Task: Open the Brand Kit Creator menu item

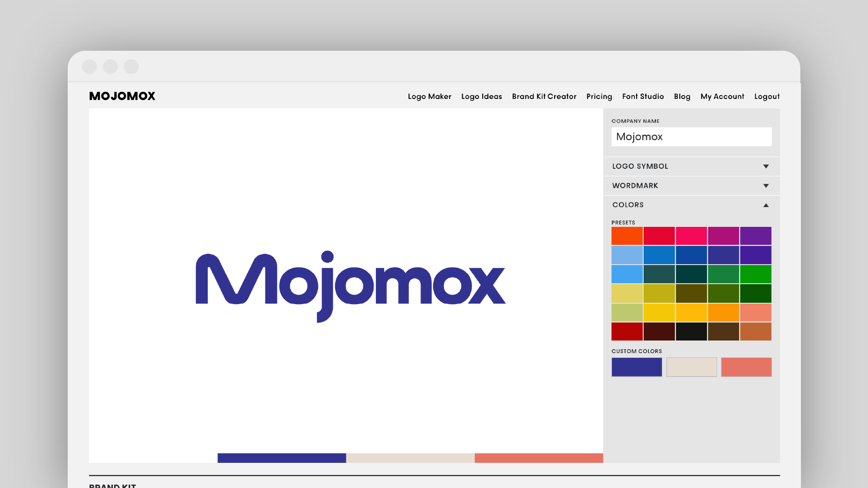Action: pyautogui.click(x=544, y=96)
